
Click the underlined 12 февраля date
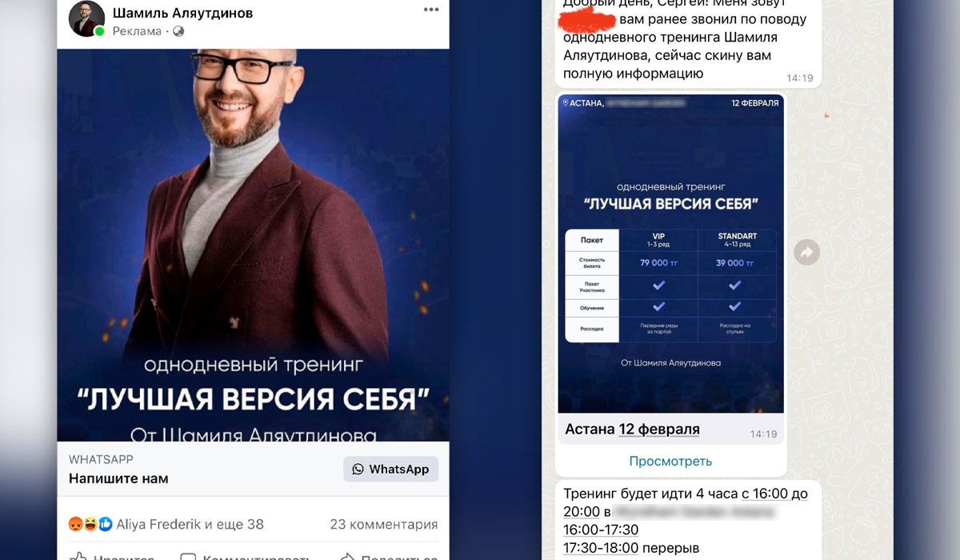(659, 430)
